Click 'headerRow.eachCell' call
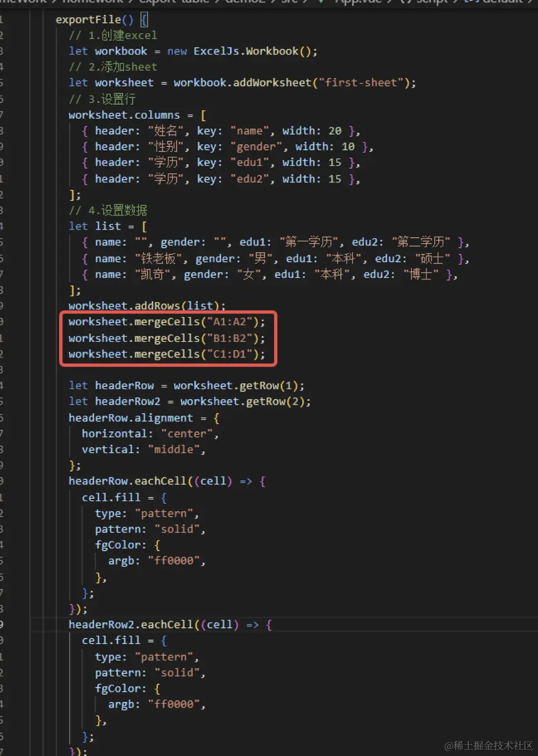The image size is (538, 756). coord(128,481)
